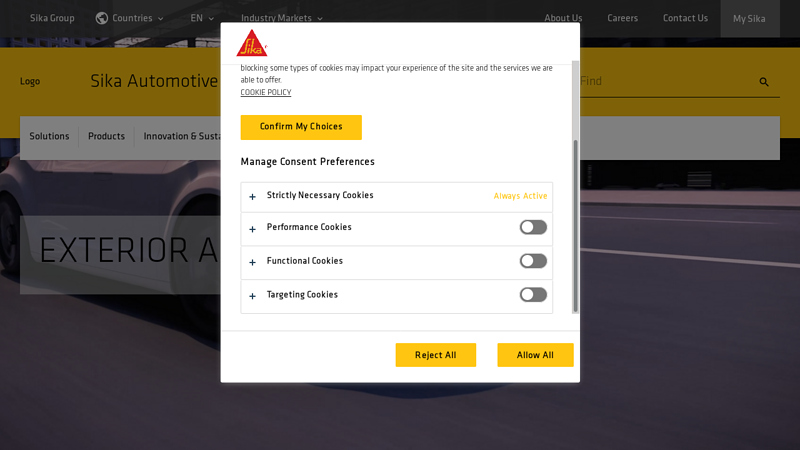Open the Cookie Policy link
This screenshot has width=800, height=450.
coord(266,93)
